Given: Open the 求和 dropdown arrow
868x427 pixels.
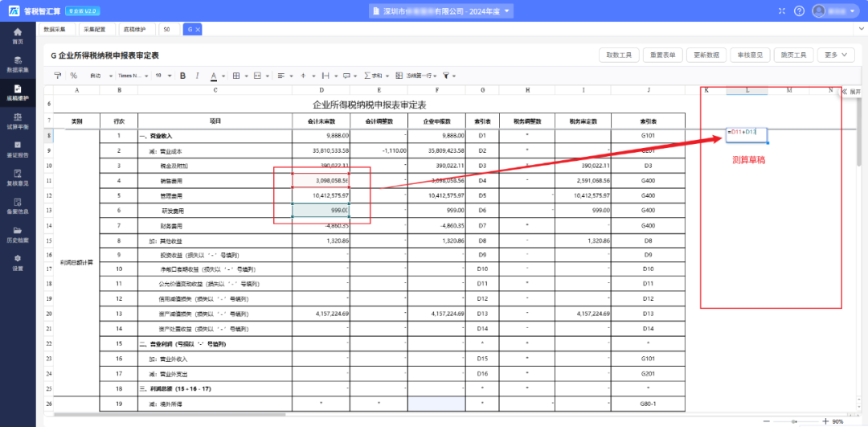Looking at the screenshot, I should pos(387,76).
